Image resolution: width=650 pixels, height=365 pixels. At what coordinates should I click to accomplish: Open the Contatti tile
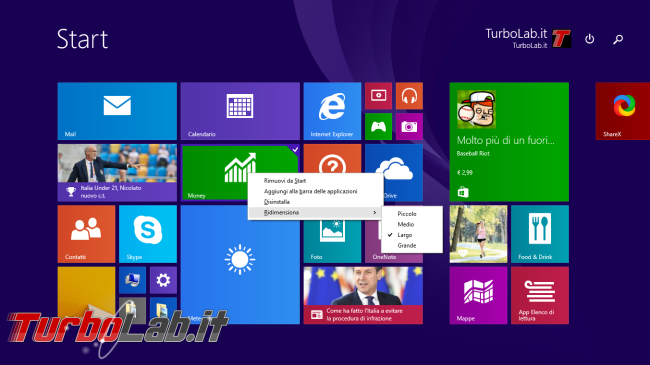(x=86, y=234)
